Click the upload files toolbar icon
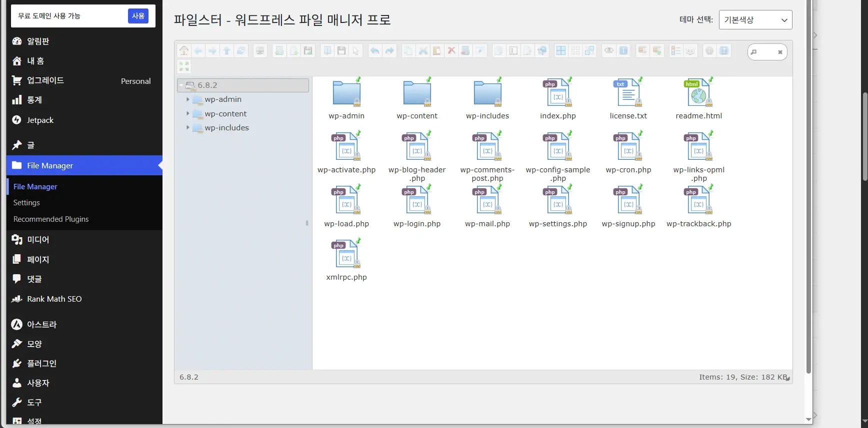Screen dimensions: 868x428 tap(308, 50)
